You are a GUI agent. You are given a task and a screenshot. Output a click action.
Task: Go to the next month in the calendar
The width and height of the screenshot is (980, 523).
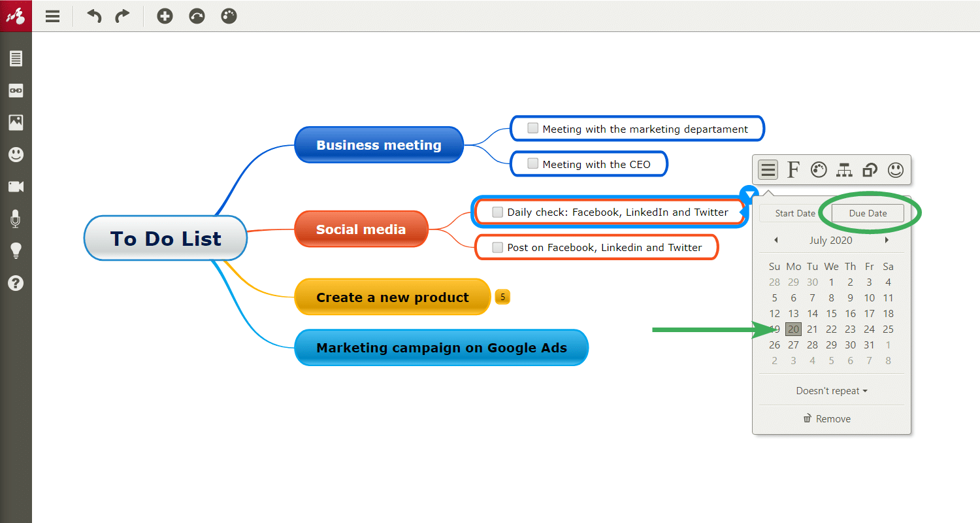click(887, 240)
